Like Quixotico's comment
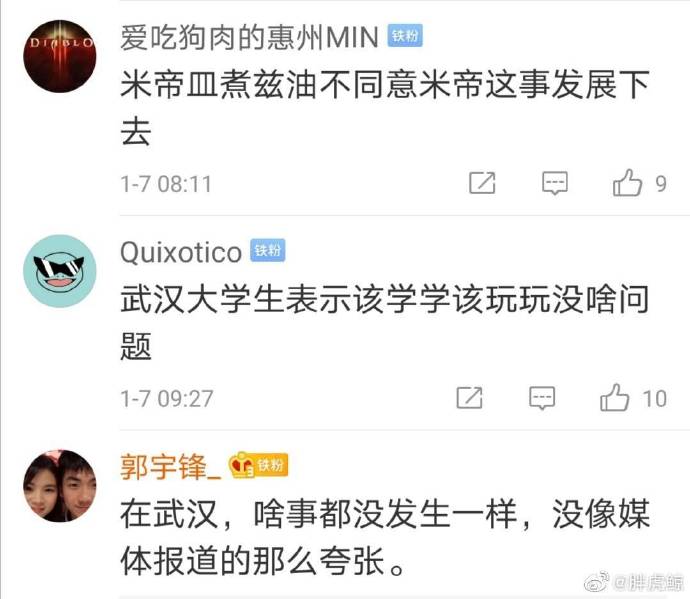The width and height of the screenshot is (690, 599). 614,397
